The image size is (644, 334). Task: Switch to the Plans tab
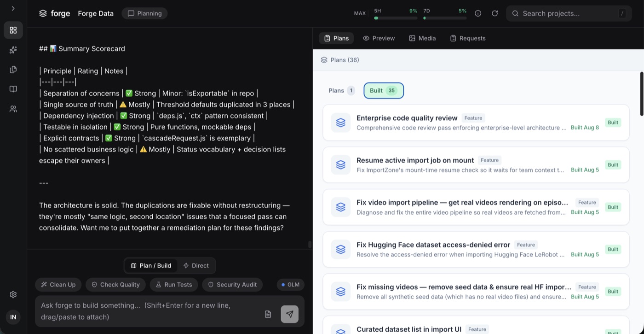click(x=336, y=38)
